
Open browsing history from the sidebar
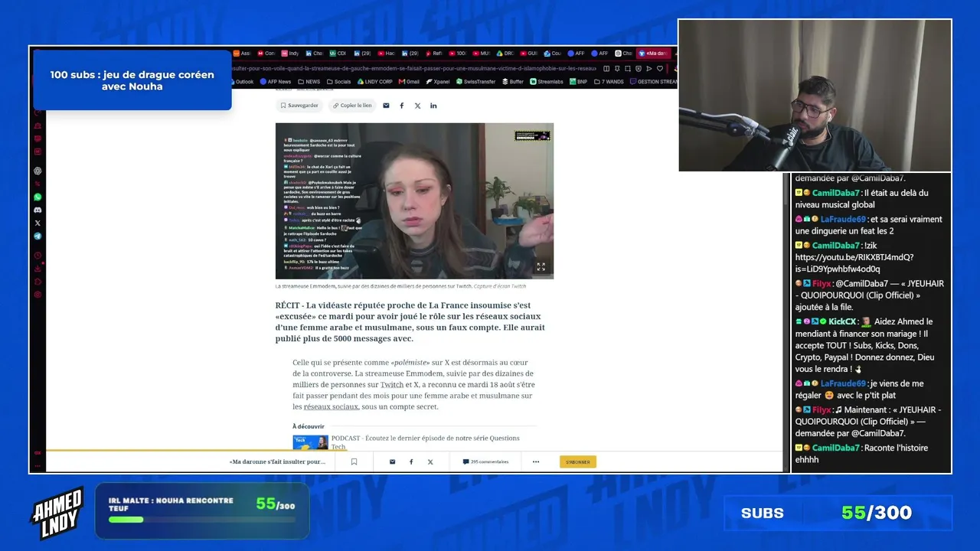coord(38,256)
